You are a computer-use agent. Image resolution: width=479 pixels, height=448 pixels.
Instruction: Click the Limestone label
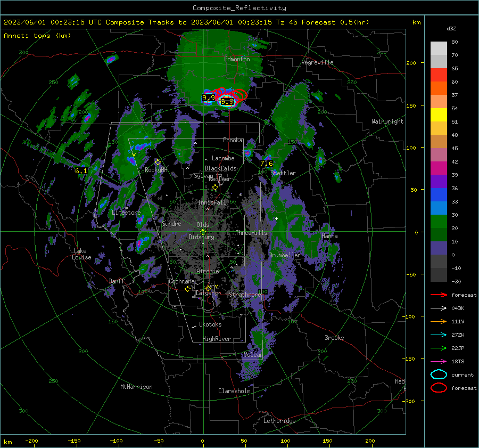point(126,213)
